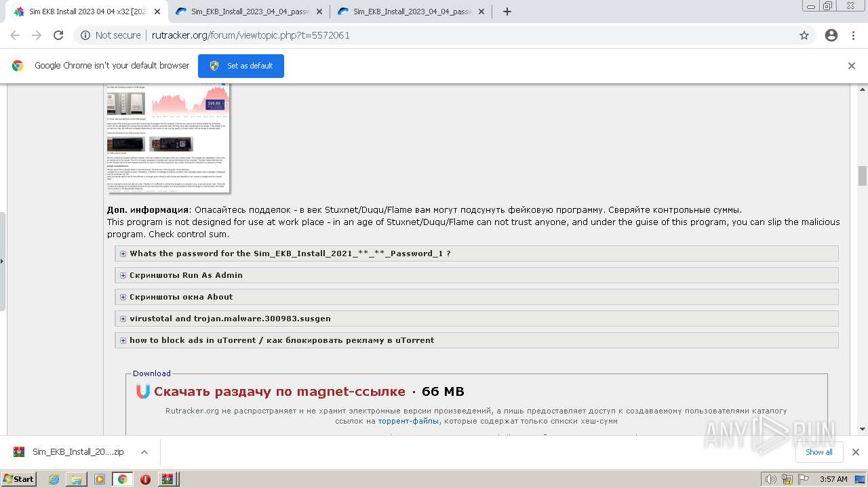Open a new browser tab

[507, 12]
